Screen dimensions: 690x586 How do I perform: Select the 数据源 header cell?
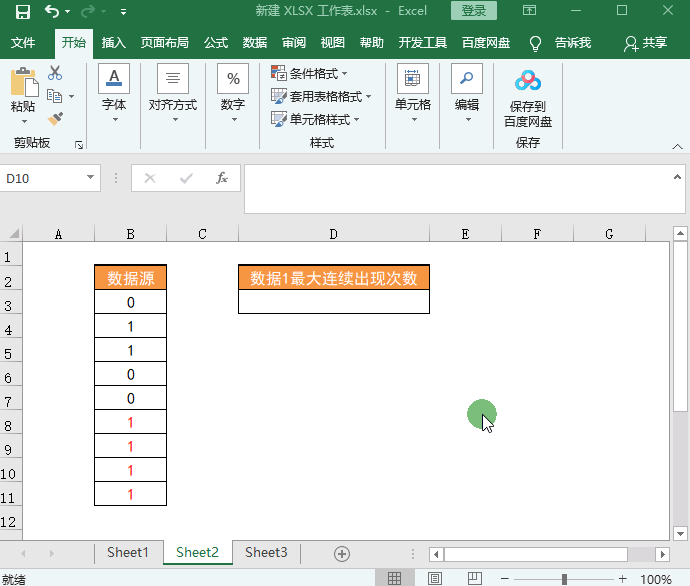point(131,278)
